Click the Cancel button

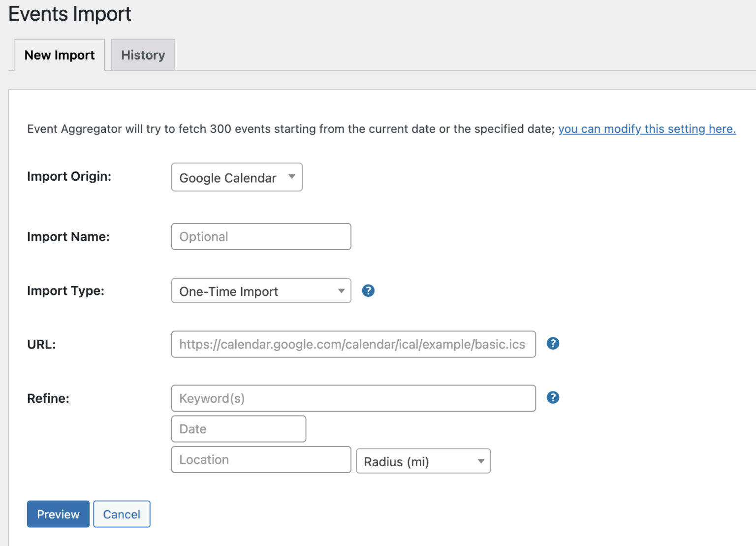[122, 514]
